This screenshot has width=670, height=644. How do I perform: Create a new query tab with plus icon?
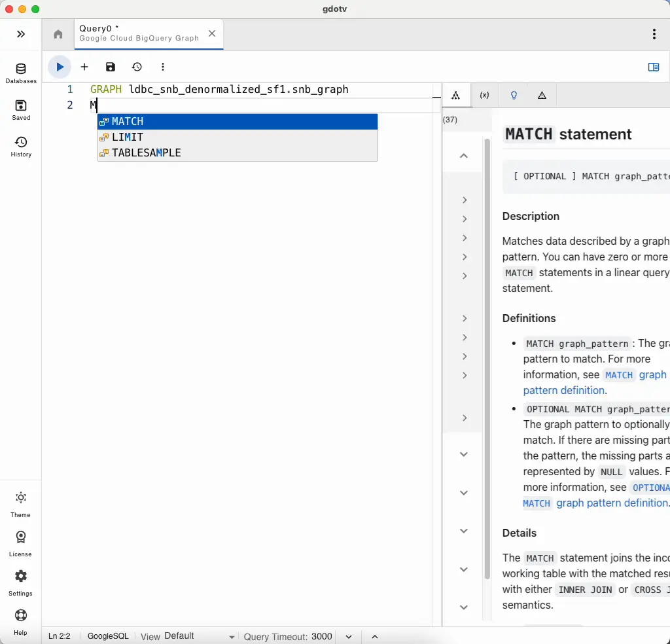pos(84,67)
